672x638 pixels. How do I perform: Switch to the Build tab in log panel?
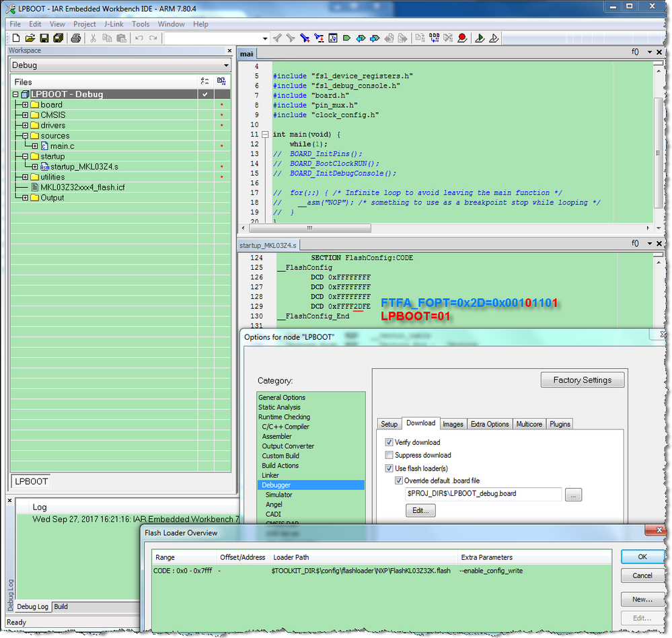[x=61, y=606]
